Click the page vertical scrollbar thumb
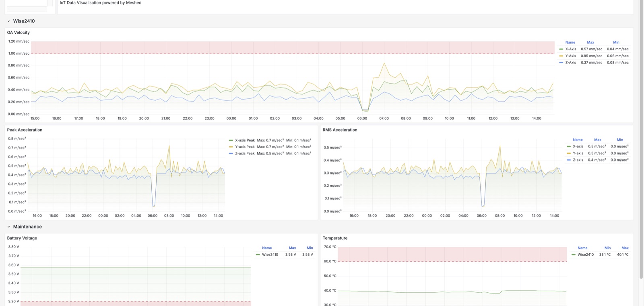 (641, 139)
